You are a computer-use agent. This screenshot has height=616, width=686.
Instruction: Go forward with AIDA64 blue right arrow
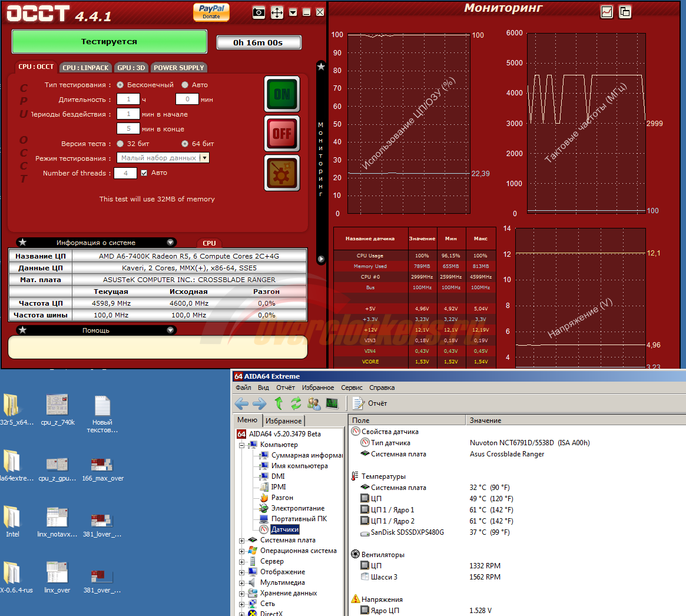(x=260, y=403)
